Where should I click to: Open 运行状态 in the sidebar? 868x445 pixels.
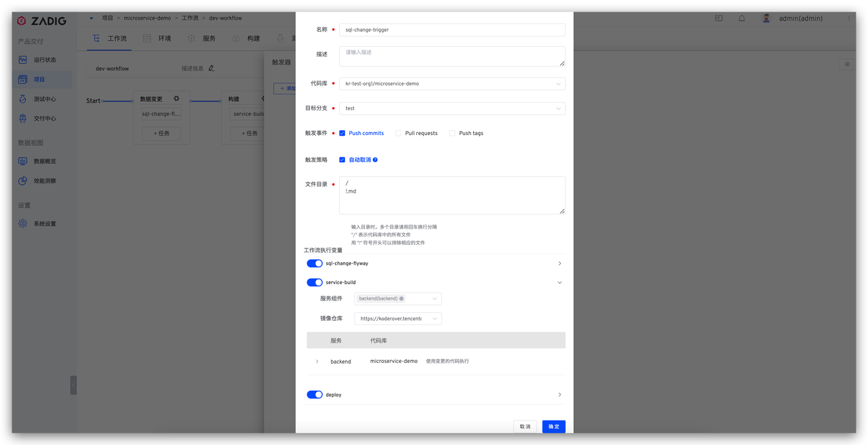pos(45,60)
